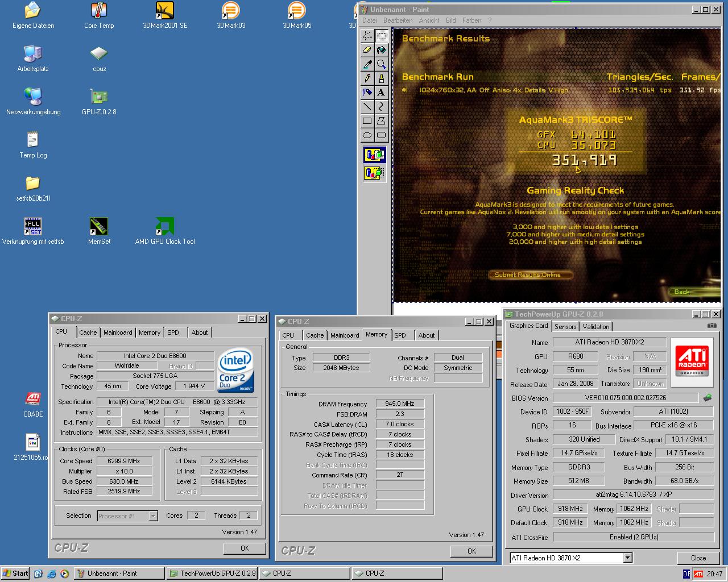The width and height of the screenshot is (728, 582).
Task: Open the Arbeitsplatz desktop icon
Action: click(x=33, y=59)
